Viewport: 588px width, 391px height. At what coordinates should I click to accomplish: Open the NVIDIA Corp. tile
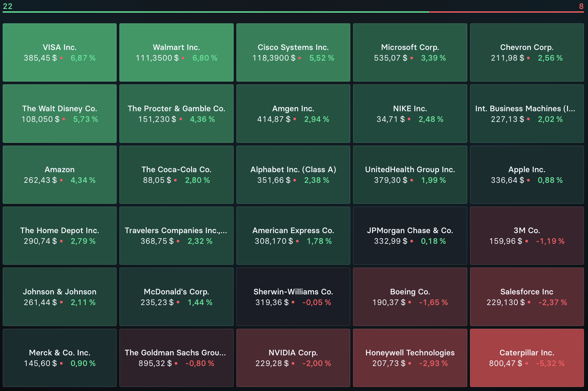[293, 358]
